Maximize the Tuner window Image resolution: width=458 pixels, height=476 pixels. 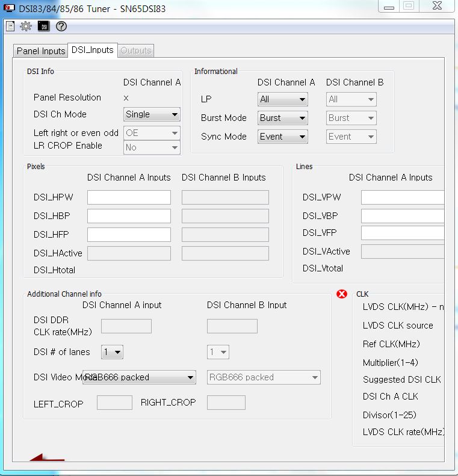point(409,7)
